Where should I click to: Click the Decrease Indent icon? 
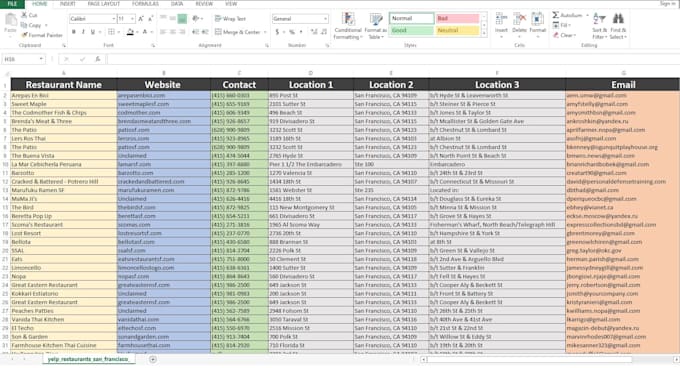coord(196,32)
